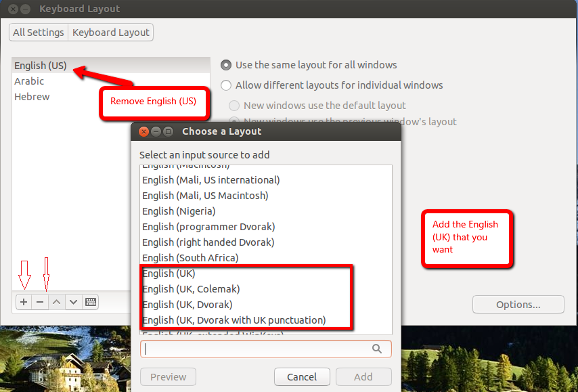
Task: Open keyboard layout Options
Action: (x=518, y=305)
